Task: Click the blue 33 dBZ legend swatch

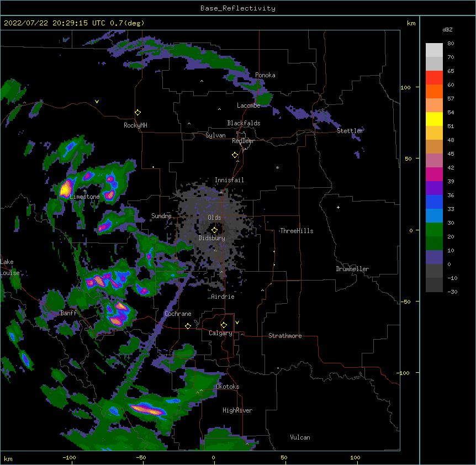Action: pos(434,202)
